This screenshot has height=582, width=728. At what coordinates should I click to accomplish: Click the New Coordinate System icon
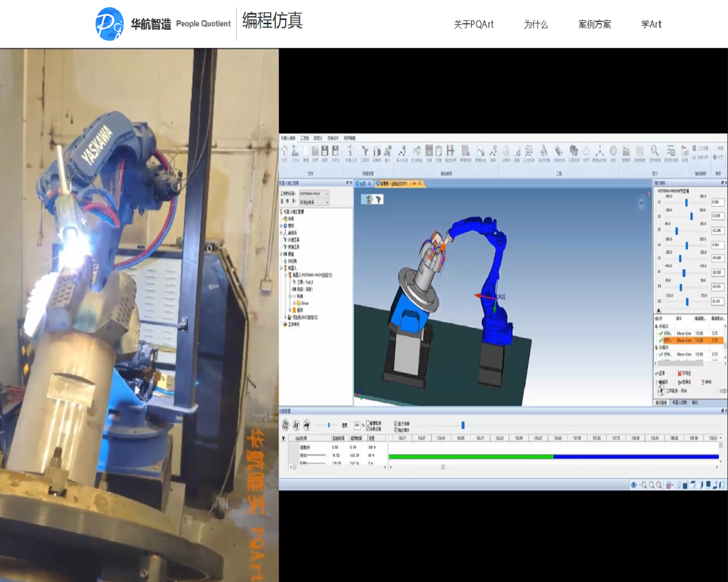point(599,151)
